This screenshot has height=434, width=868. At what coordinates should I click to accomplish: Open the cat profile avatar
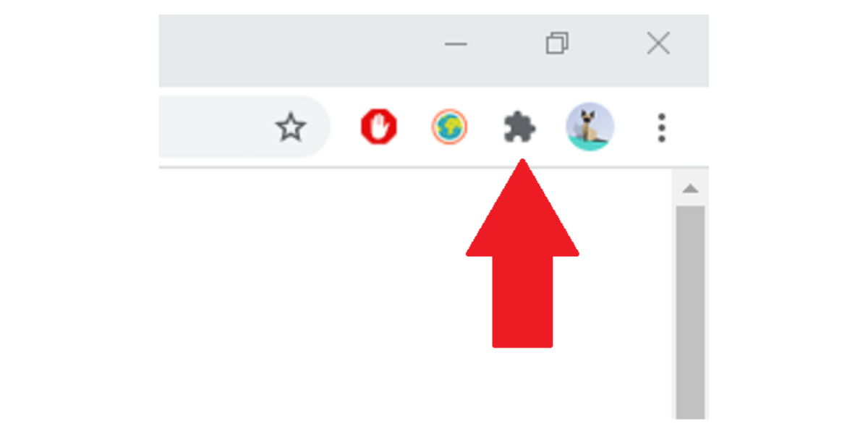[590, 127]
